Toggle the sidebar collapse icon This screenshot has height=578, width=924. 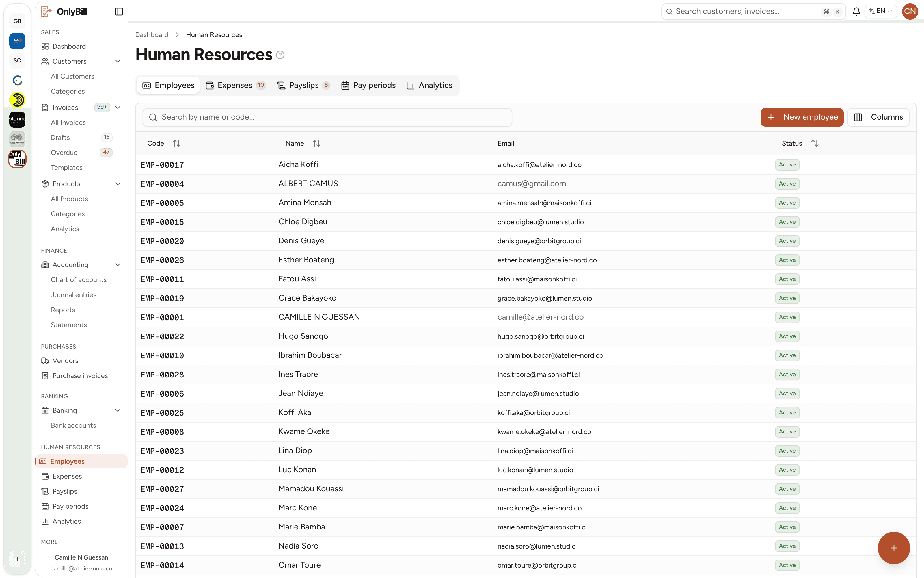(119, 12)
